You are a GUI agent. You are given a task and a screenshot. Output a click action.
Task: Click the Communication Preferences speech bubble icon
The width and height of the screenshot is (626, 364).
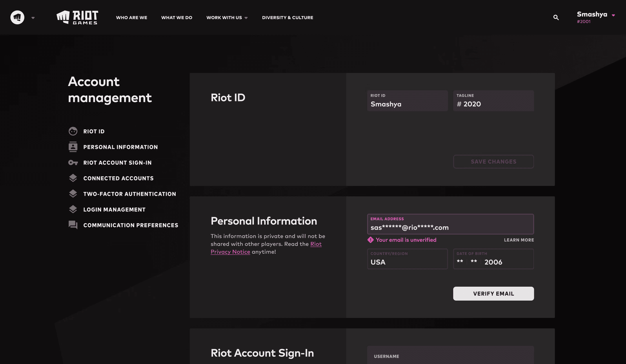pos(73,225)
